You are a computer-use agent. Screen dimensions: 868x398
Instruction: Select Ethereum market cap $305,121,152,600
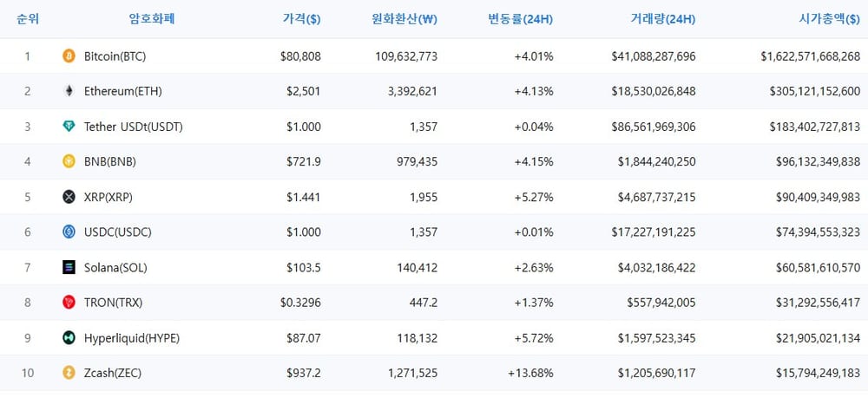[x=815, y=91]
